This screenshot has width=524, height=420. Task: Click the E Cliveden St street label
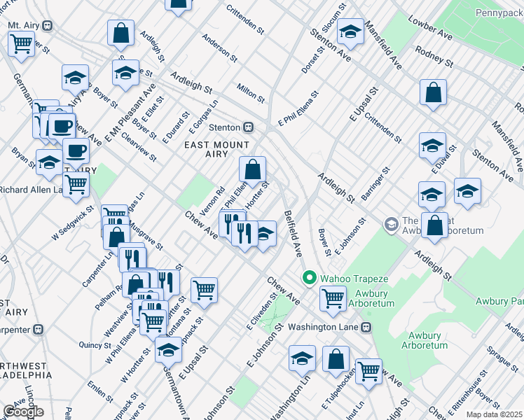tap(262, 311)
